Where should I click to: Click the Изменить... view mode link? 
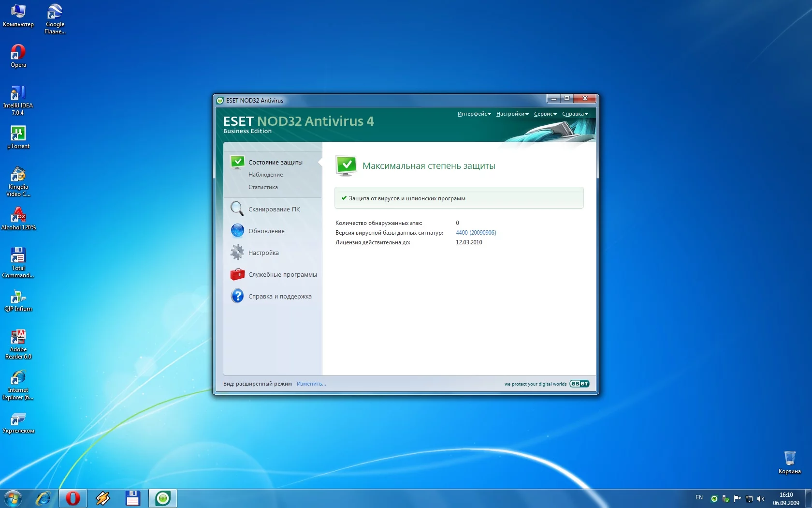tap(311, 384)
